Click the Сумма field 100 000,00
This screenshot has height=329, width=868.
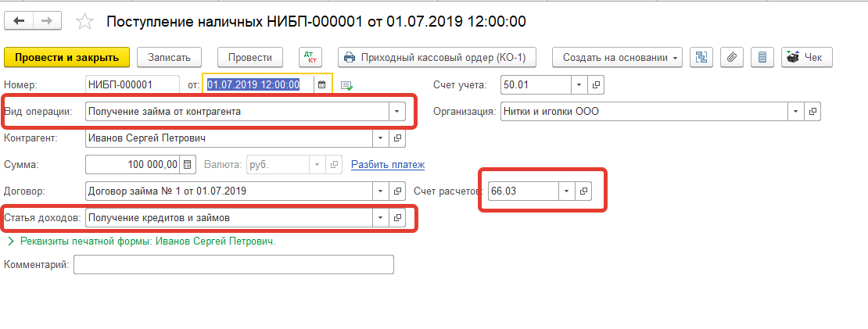pos(134,164)
